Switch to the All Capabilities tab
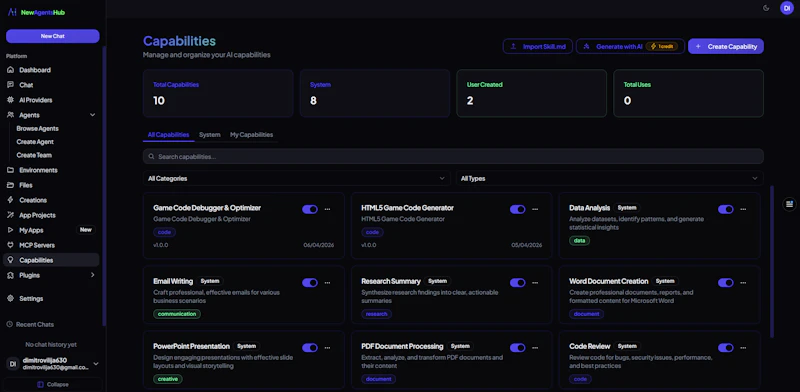Screen dimensions: 800x392 pos(168,135)
